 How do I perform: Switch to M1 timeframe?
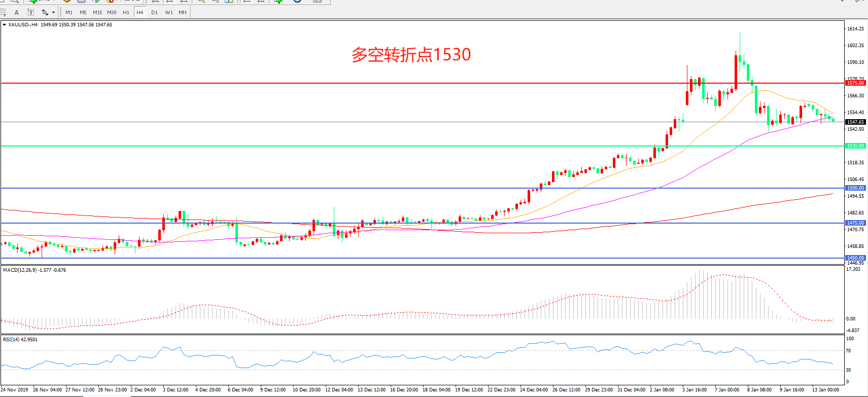(x=69, y=12)
